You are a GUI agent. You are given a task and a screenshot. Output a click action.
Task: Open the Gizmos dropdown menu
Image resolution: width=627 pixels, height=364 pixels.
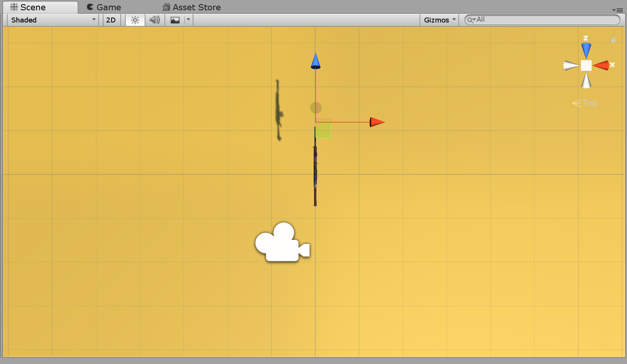coord(439,20)
